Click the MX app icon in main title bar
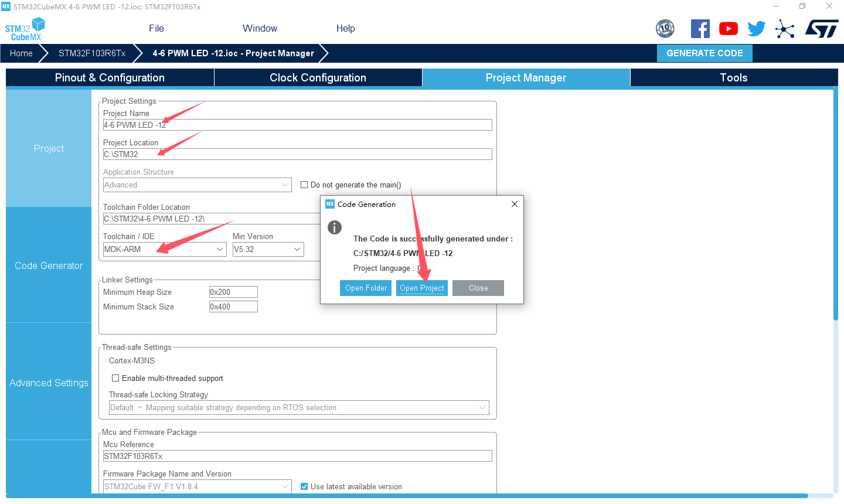844x504 pixels. tap(6, 6)
